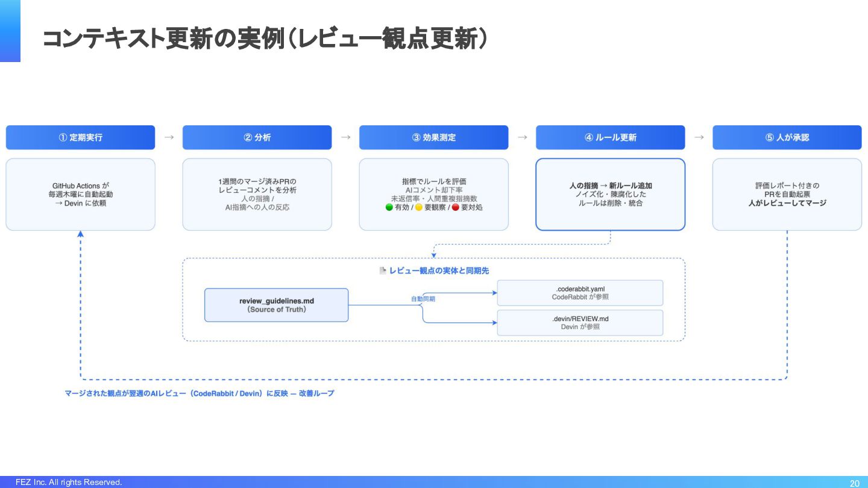Click the text AI指摘への人の反応
Screen dimensions: 868x488
point(257,207)
